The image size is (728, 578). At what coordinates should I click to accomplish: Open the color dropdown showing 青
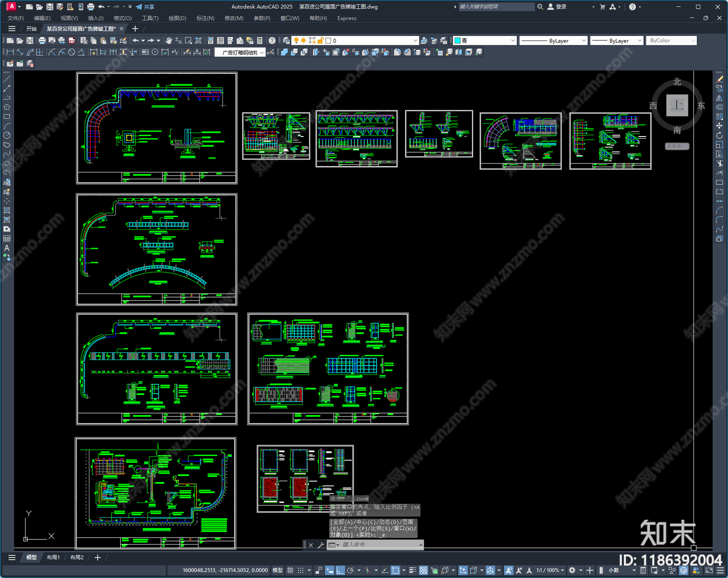click(513, 41)
